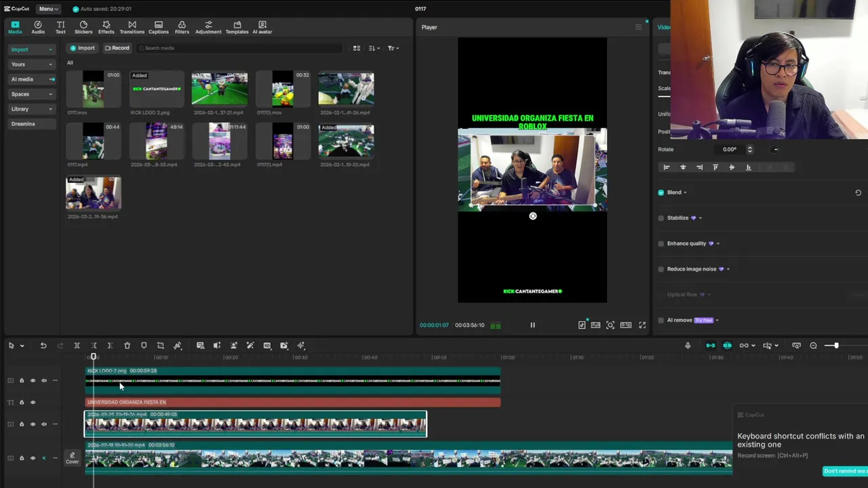Click the reset icon beside Blend
The height and width of the screenshot is (488, 868).
[x=858, y=192]
